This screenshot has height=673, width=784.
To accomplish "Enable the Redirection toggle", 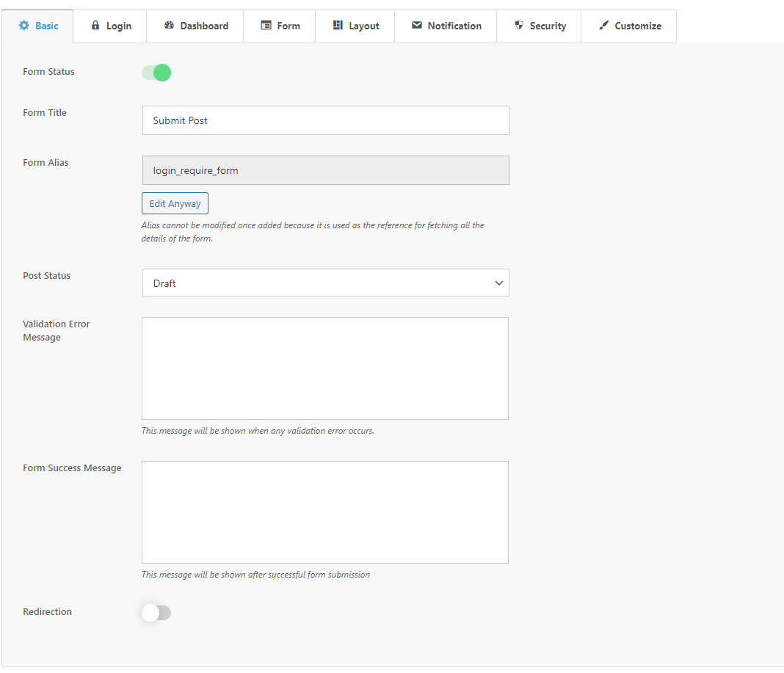I will click(156, 611).
